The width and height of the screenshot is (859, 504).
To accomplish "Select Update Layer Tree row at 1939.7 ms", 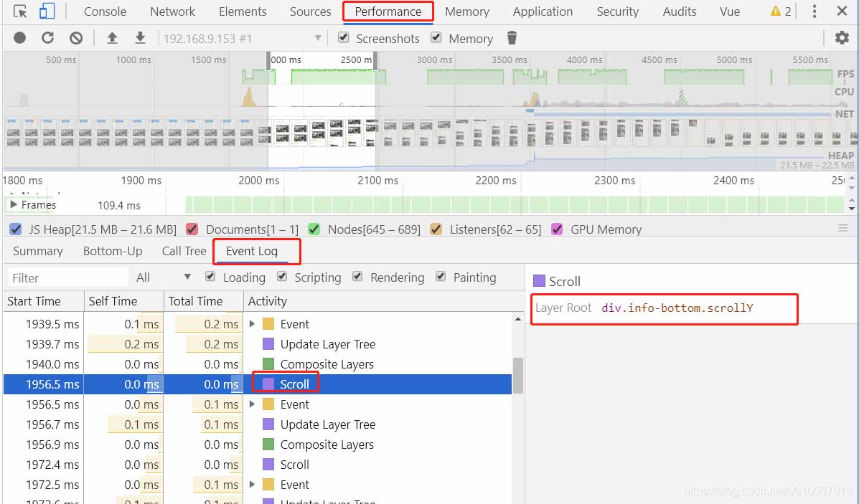I will (258, 344).
